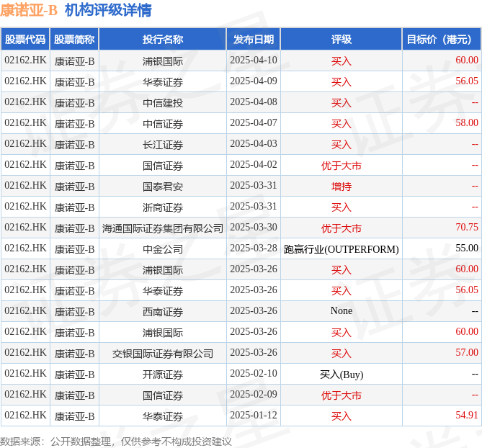Image resolution: width=482 pixels, height=448 pixels.
Task: Select the 发布日期 column header
Action: click(x=254, y=40)
